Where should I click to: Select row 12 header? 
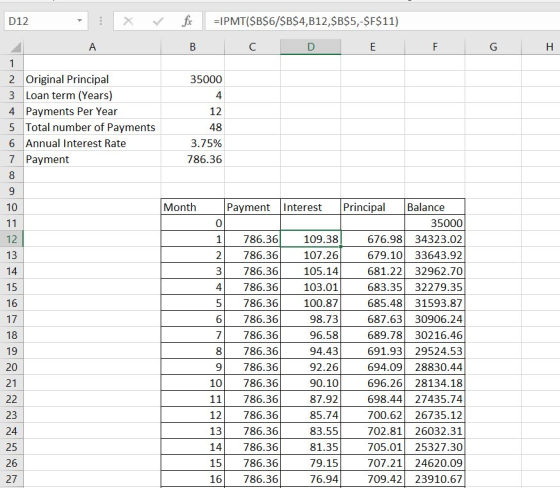click(x=12, y=239)
